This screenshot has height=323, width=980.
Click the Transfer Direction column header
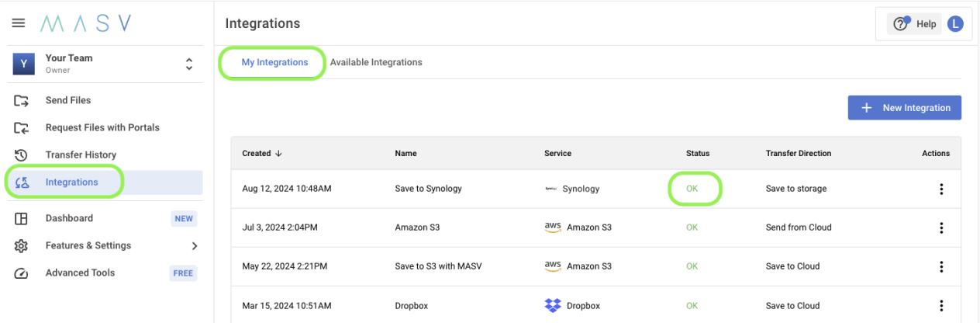tap(799, 153)
